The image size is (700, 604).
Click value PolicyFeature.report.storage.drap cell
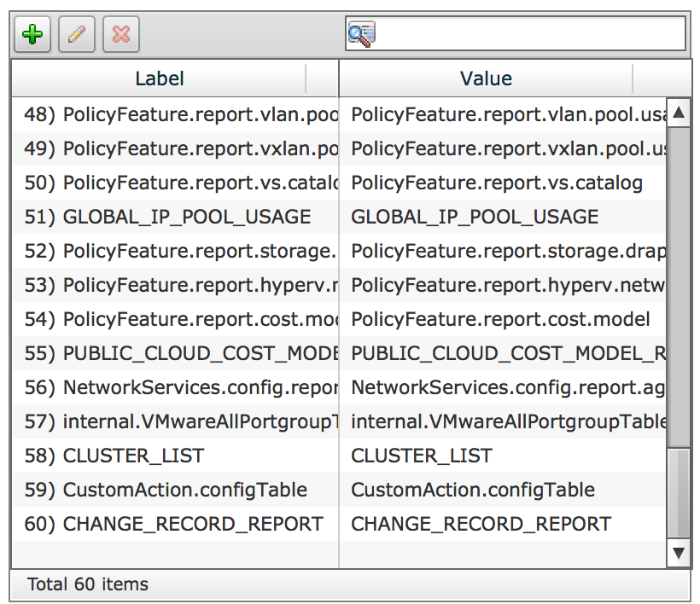point(503,251)
